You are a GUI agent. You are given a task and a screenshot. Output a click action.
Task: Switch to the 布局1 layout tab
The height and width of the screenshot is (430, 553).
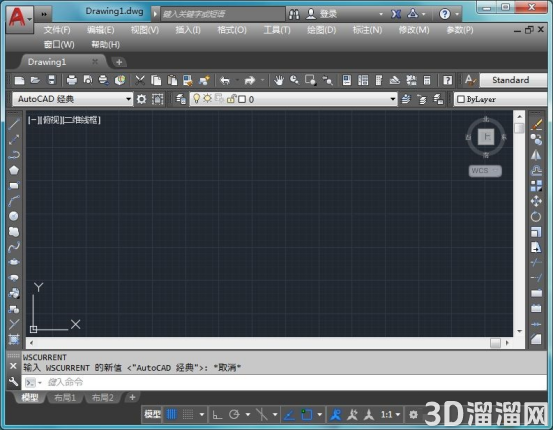click(x=65, y=398)
